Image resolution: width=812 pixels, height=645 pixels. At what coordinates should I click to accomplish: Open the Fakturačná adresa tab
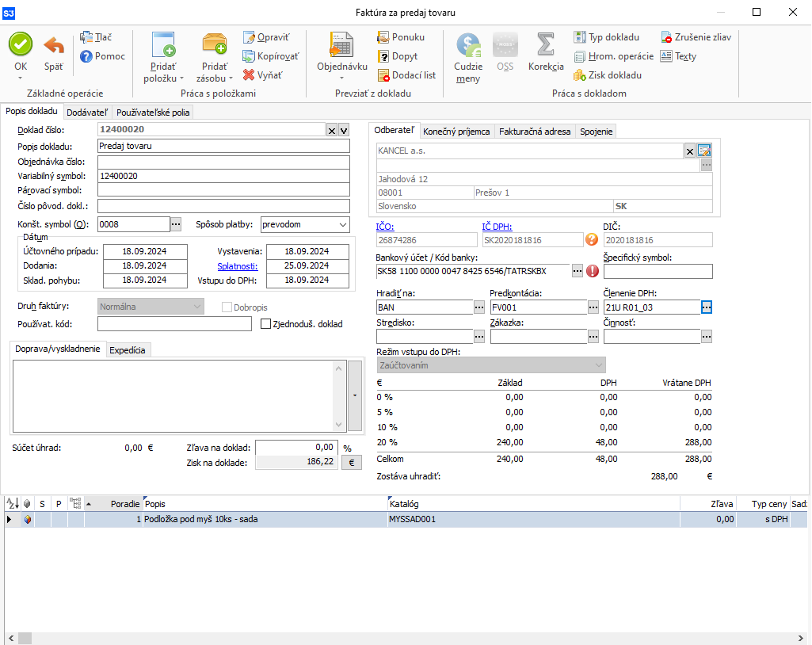pos(535,132)
